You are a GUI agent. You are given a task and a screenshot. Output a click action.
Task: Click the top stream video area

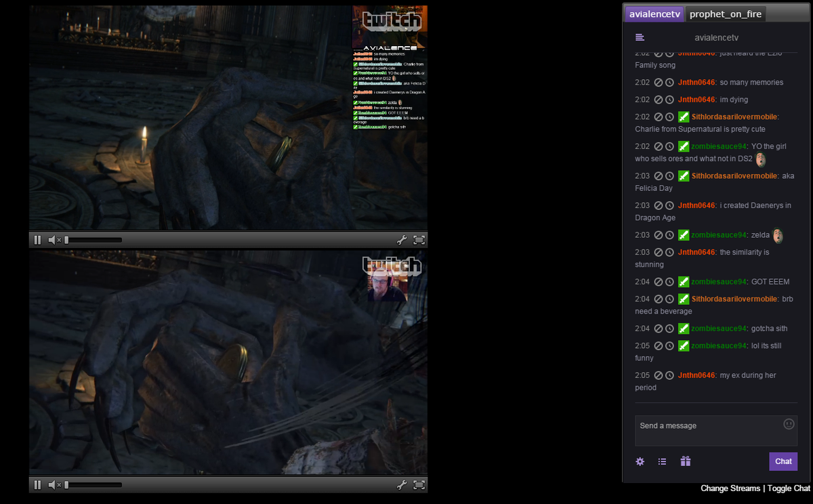(228, 119)
